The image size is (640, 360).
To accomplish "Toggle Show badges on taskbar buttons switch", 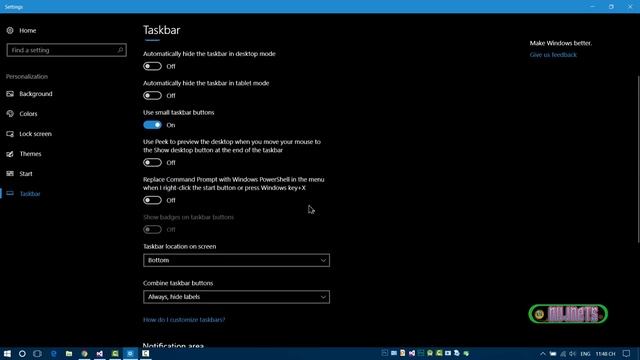I will point(152,229).
